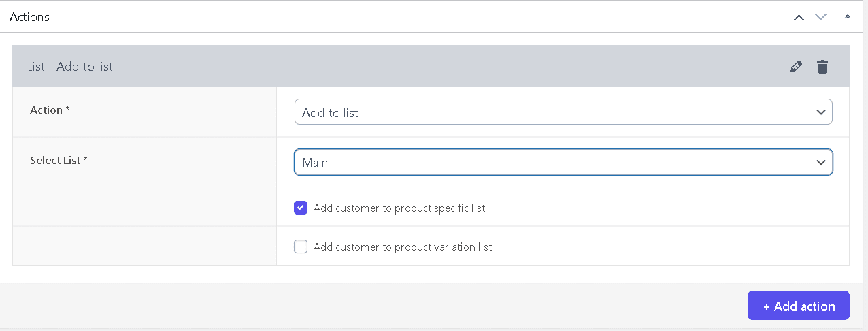Click the product variation list label text
This screenshot has width=868, height=331.
point(403,247)
